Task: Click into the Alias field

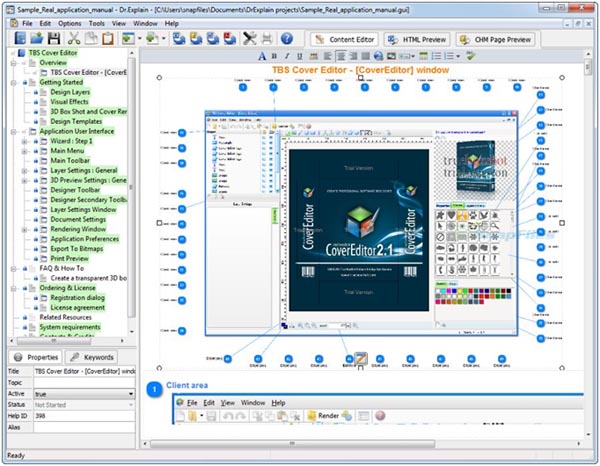Action: (x=85, y=427)
